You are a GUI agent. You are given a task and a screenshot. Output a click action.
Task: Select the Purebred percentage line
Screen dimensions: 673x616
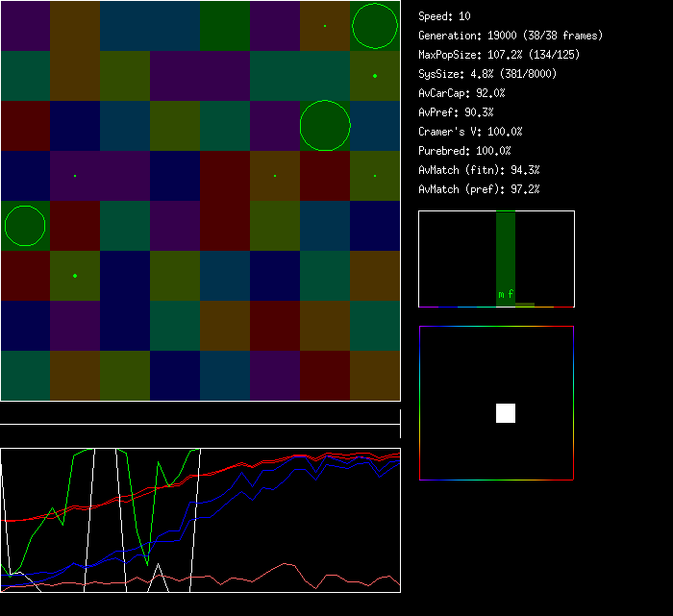coord(465,151)
